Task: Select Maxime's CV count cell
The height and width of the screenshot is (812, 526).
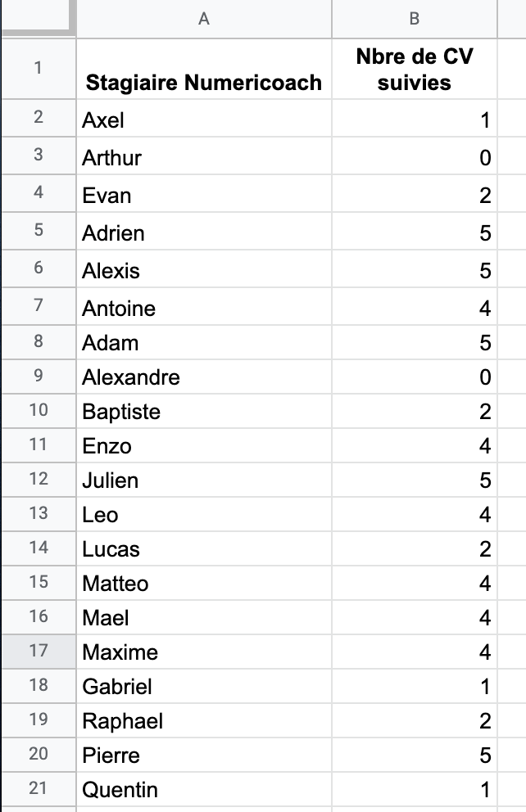Action: pyautogui.click(x=414, y=652)
